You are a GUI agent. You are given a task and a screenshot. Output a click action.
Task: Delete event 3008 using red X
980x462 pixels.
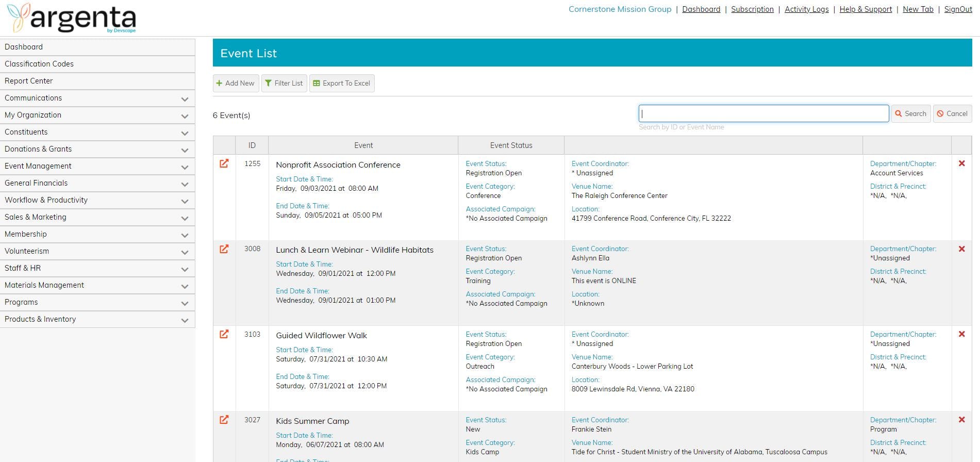pyautogui.click(x=961, y=249)
